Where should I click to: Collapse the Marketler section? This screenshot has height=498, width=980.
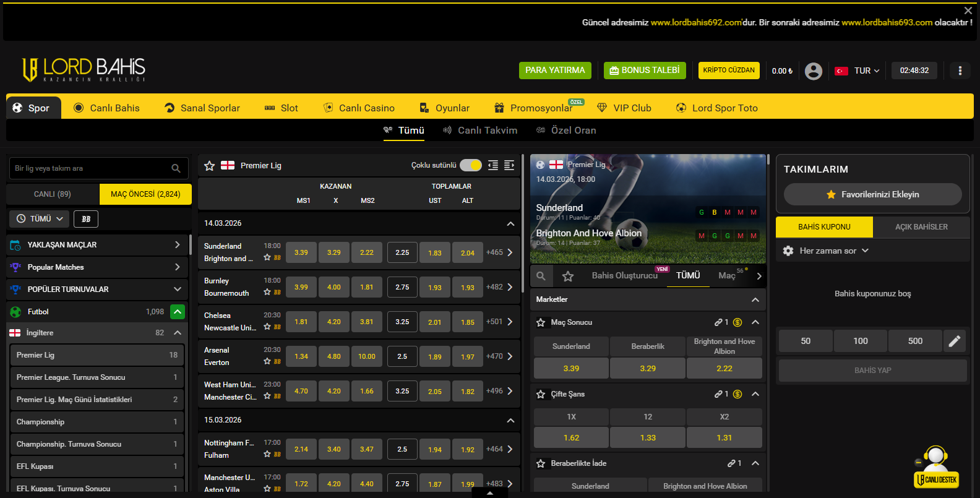(755, 299)
